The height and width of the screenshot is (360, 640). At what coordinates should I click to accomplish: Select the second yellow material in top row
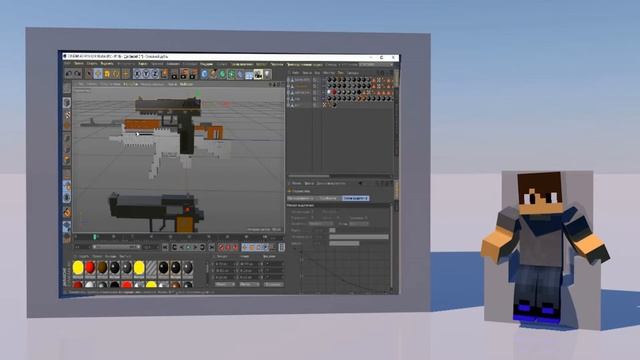point(139,268)
